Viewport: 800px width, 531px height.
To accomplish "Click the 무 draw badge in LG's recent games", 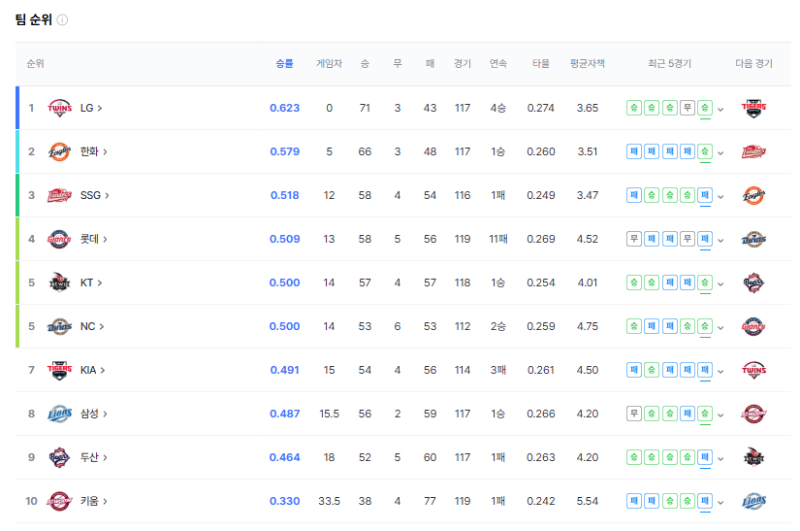I will (x=687, y=108).
